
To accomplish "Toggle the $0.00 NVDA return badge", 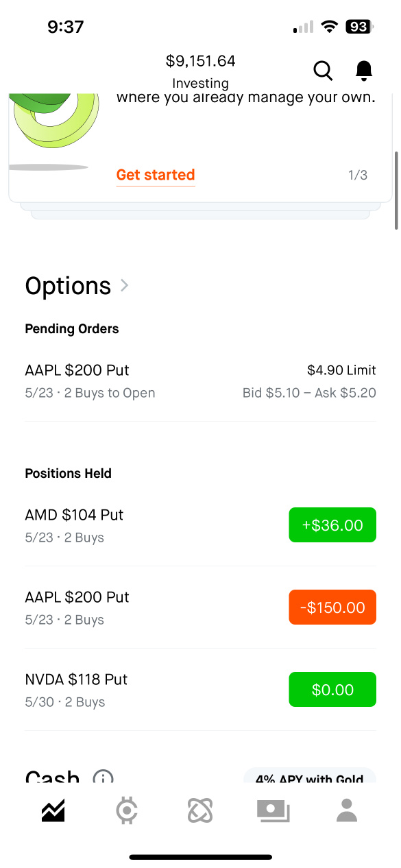I will 332,690.
